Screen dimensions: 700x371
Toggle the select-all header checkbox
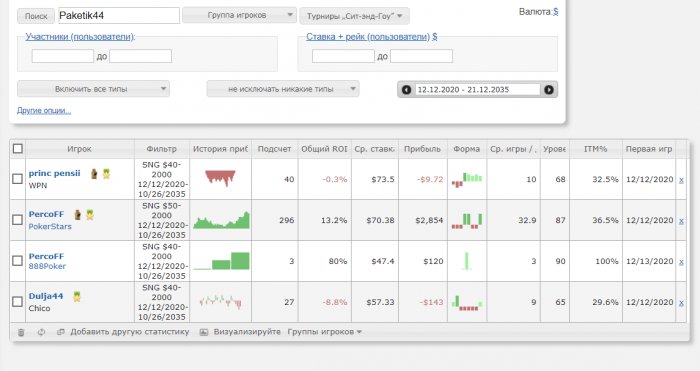click(17, 148)
